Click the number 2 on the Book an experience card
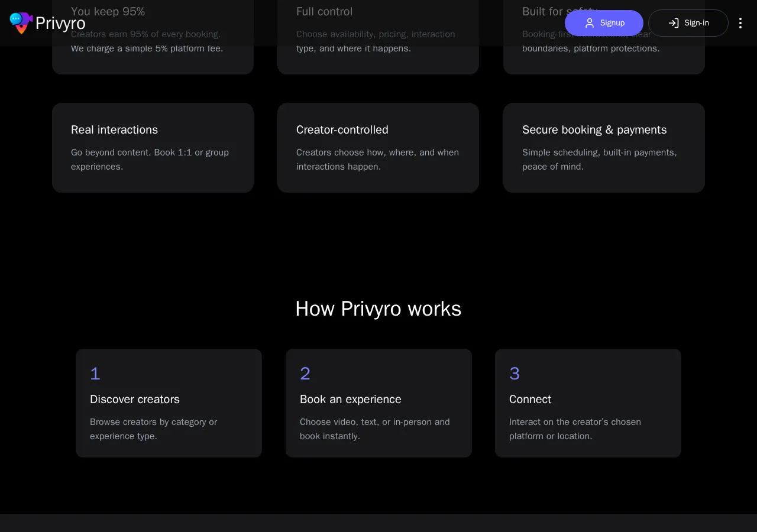 coord(305,374)
